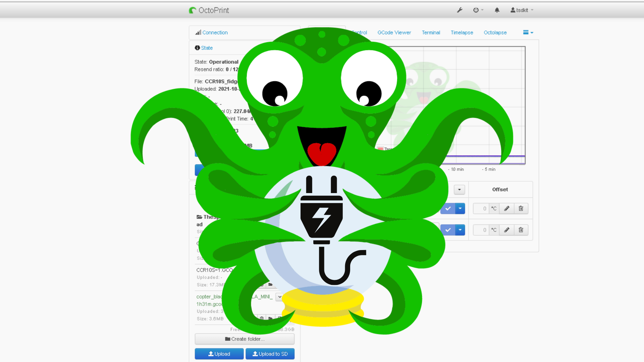Screen dimensions: 644x362
Task: Switch to the Control tab
Action: click(360, 33)
